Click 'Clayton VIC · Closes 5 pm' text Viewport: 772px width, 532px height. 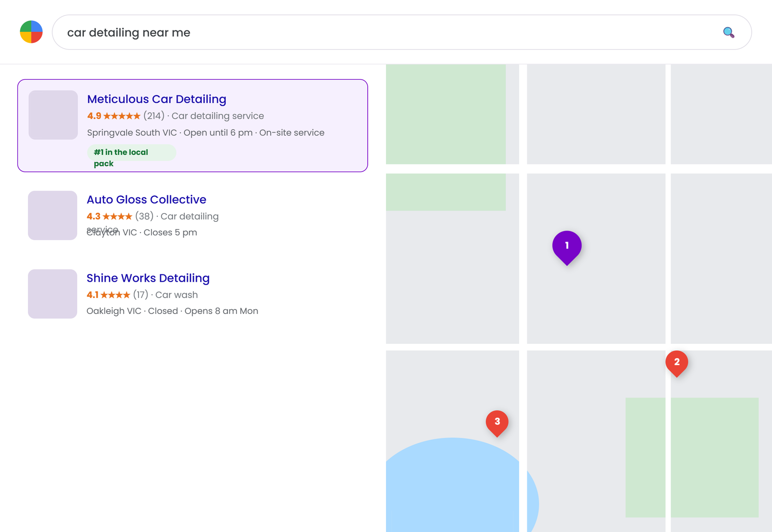[142, 232]
